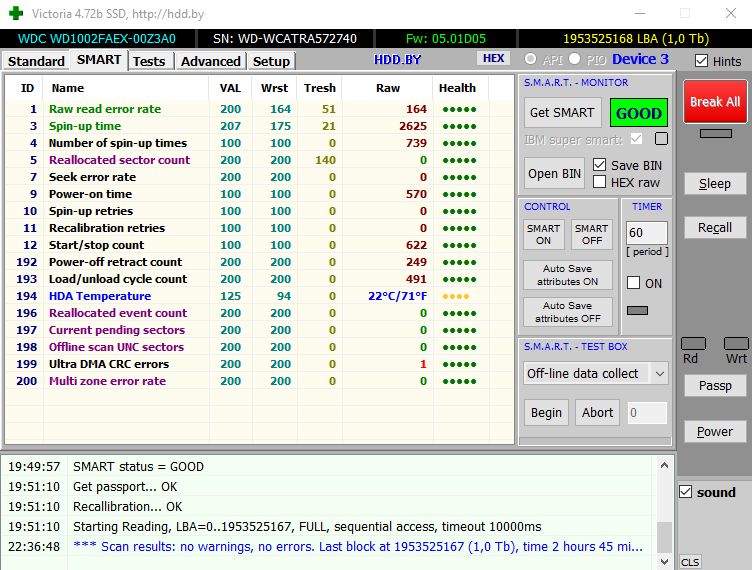Click the SMART OFF button
The image size is (752, 570).
click(x=592, y=234)
